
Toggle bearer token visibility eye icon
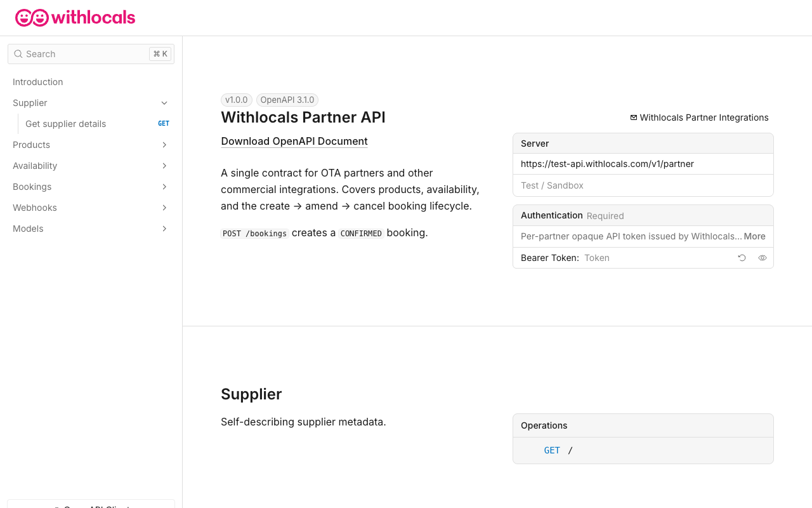(763, 258)
